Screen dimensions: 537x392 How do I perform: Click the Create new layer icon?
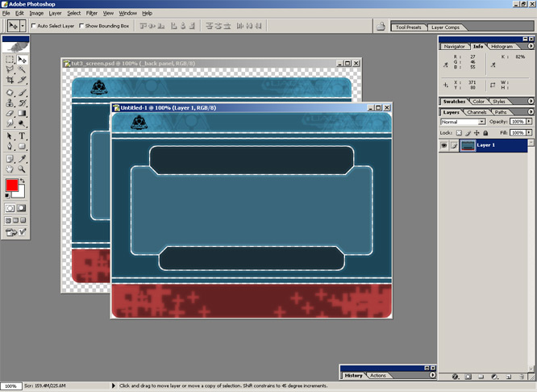508,377
